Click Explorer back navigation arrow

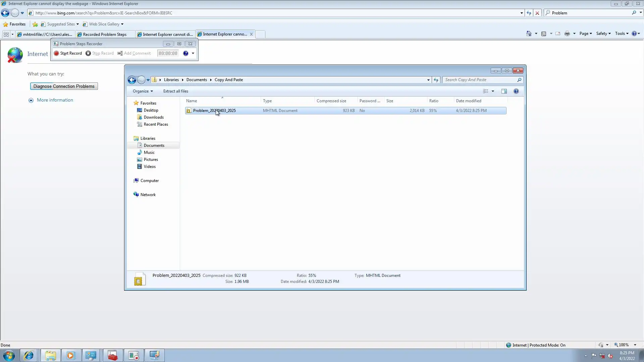pos(132,80)
